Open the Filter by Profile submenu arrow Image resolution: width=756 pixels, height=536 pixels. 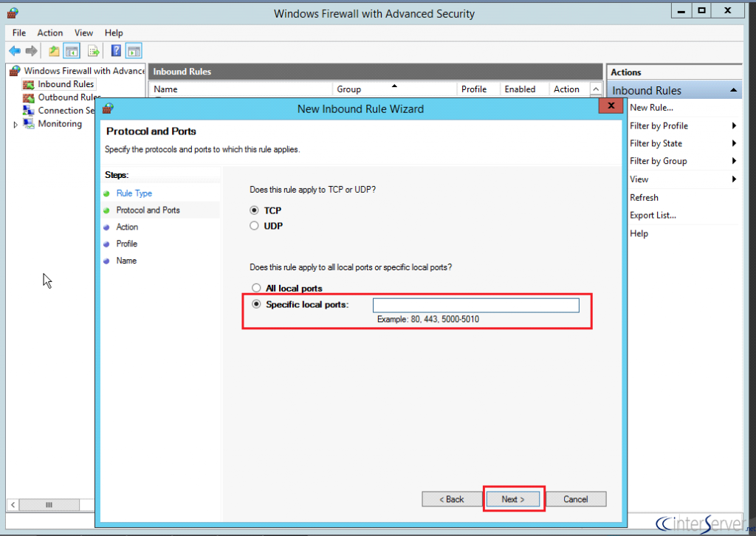734,126
